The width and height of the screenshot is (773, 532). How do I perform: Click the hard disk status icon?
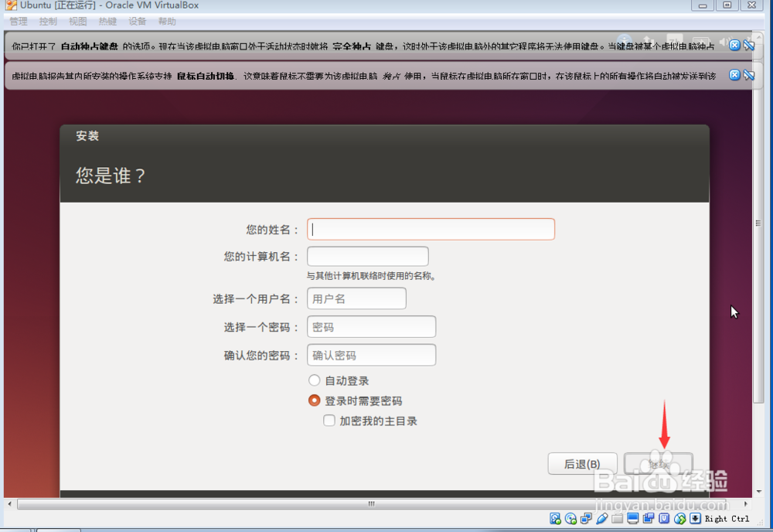554,519
